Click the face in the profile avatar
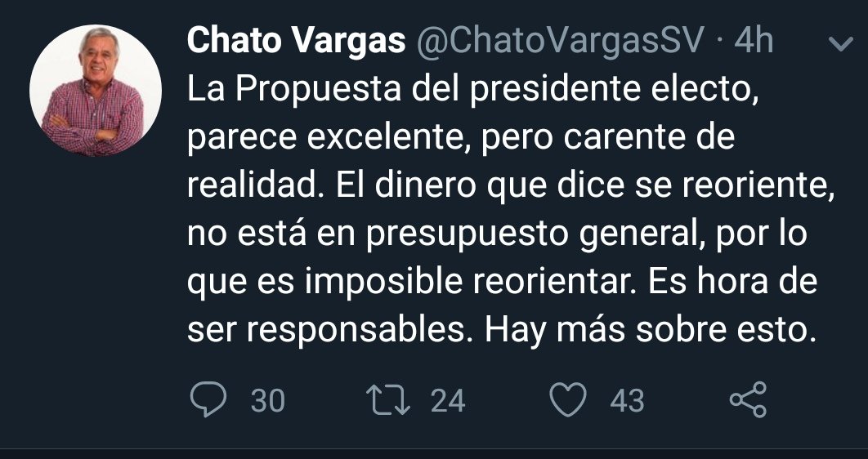The height and width of the screenshot is (459, 868). click(96, 59)
